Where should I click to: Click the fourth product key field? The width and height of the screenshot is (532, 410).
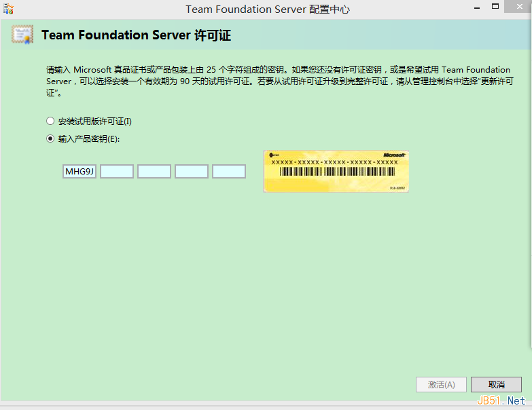coord(192,172)
